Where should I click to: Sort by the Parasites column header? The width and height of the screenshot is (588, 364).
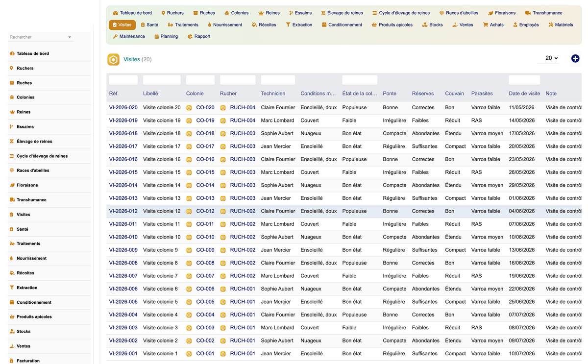482,94
